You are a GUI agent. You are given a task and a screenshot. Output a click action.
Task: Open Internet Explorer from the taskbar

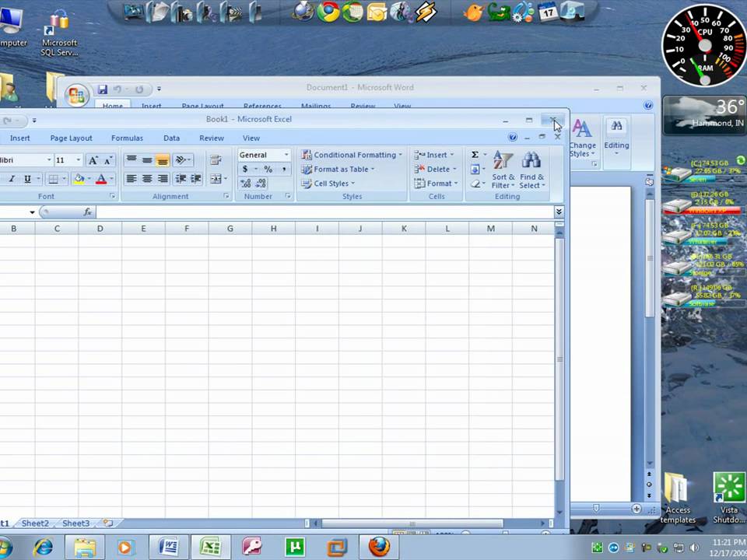pyautogui.click(x=44, y=547)
